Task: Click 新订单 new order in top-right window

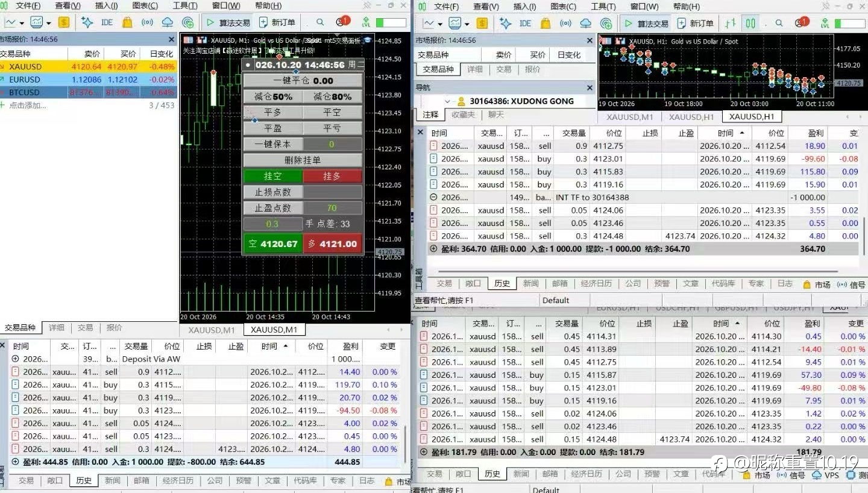Action: coord(696,23)
